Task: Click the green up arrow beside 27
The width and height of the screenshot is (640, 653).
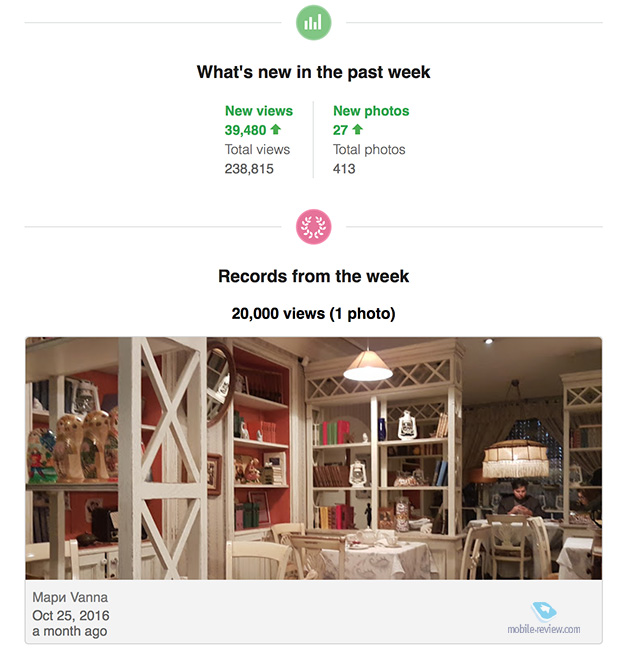Action: pyautogui.click(x=358, y=130)
